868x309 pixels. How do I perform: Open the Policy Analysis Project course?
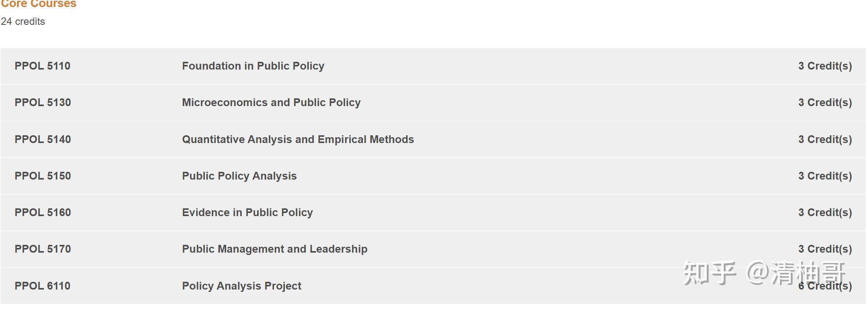241,286
